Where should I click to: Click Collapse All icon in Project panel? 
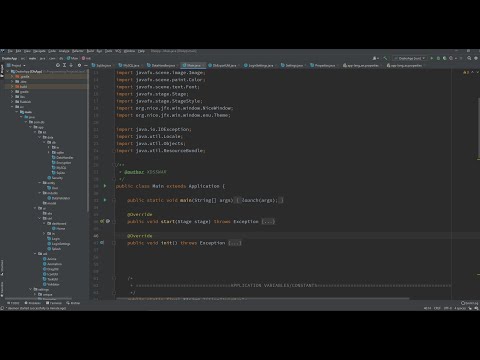71,65
